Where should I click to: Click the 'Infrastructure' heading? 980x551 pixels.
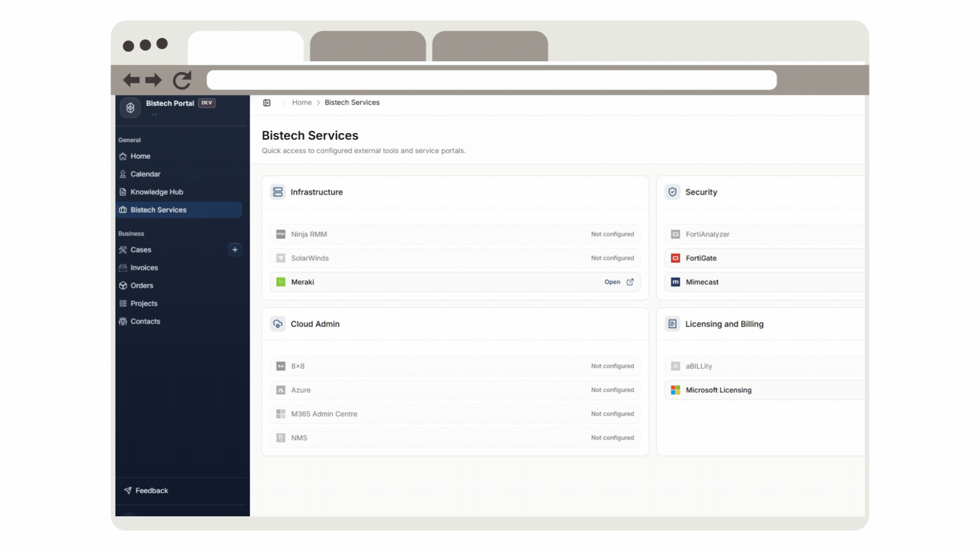(x=316, y=192)
